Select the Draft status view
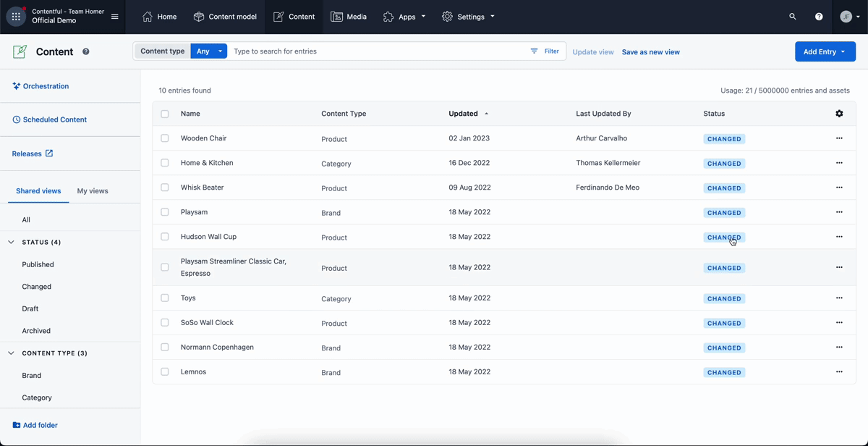 pyautogui.click(x=30, y=308)
